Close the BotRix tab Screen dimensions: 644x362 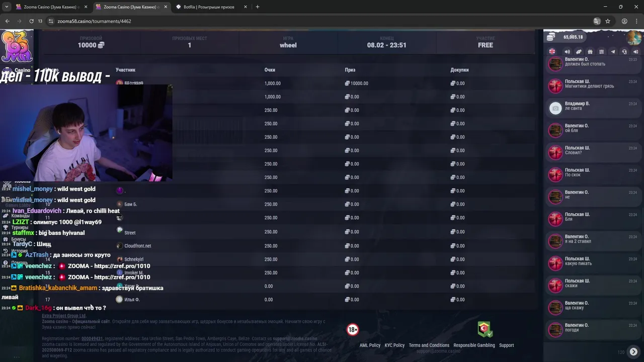coord(246,7)
